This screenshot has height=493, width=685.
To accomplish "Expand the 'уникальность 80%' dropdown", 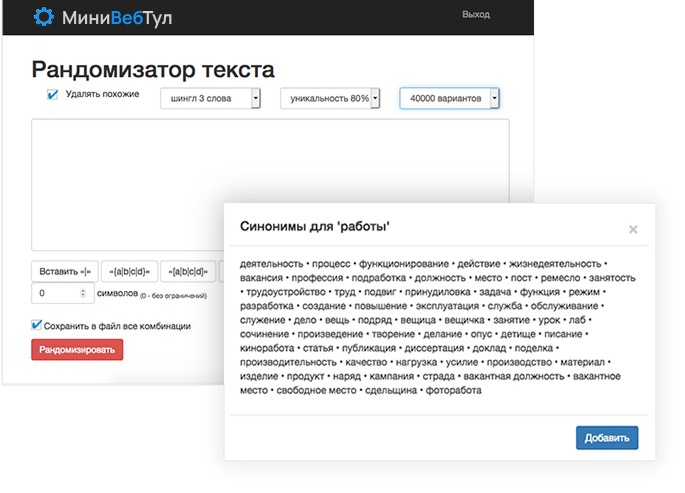I will 330,98.
